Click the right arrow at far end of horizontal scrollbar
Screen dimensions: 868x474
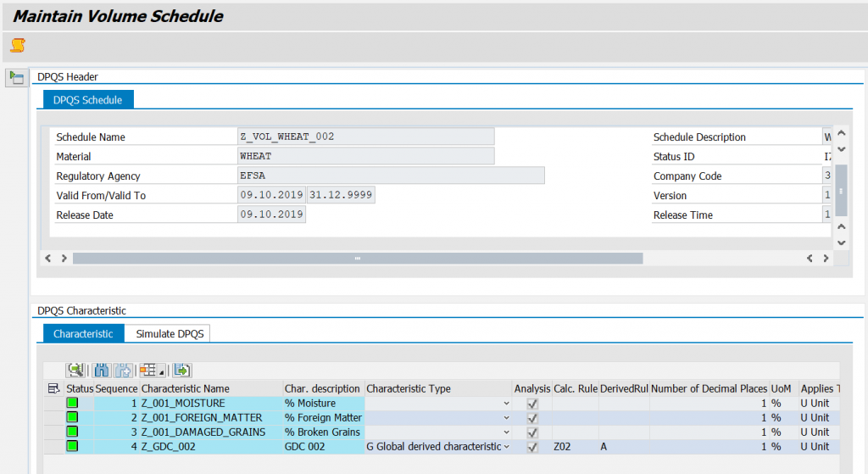[x=826, y=258]
